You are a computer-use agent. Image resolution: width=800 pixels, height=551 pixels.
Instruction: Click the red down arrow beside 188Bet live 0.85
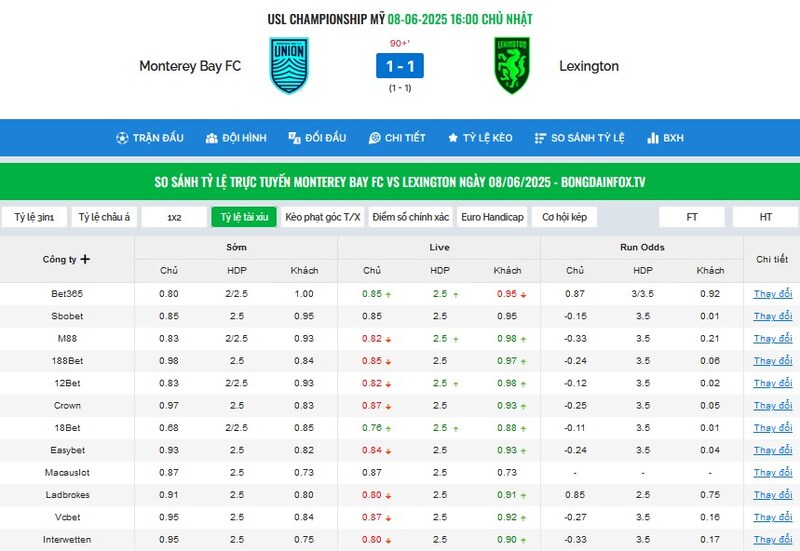coord(389,362)
